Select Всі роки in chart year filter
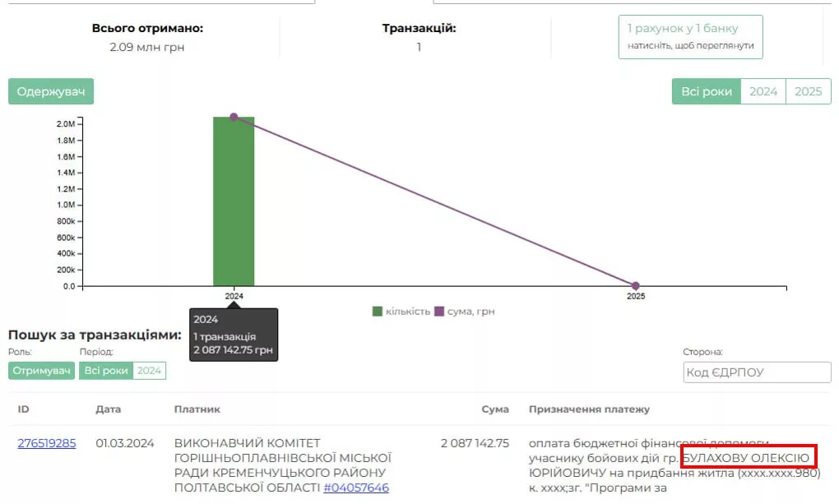Screen dimensions: 839x504 pos(706,91)
